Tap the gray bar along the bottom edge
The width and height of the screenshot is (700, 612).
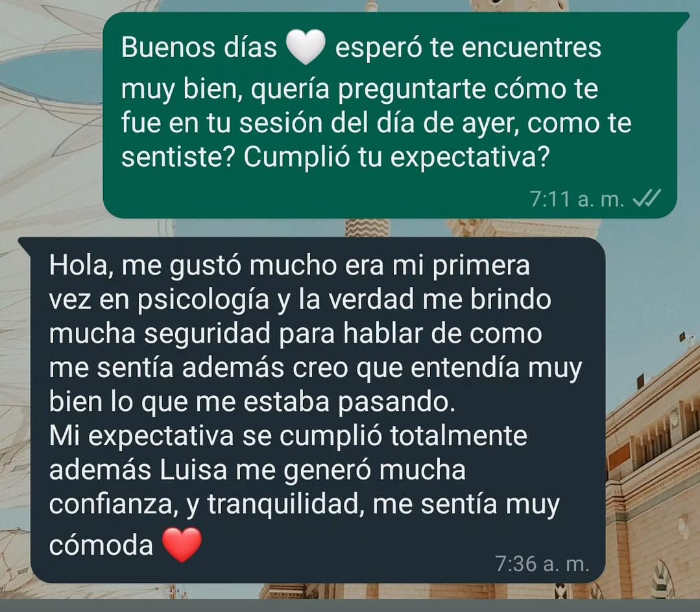[350, 606]
